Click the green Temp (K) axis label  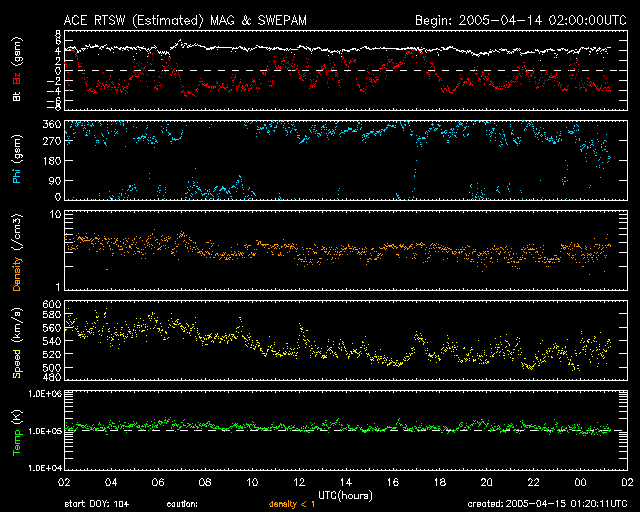pos(17,431)
